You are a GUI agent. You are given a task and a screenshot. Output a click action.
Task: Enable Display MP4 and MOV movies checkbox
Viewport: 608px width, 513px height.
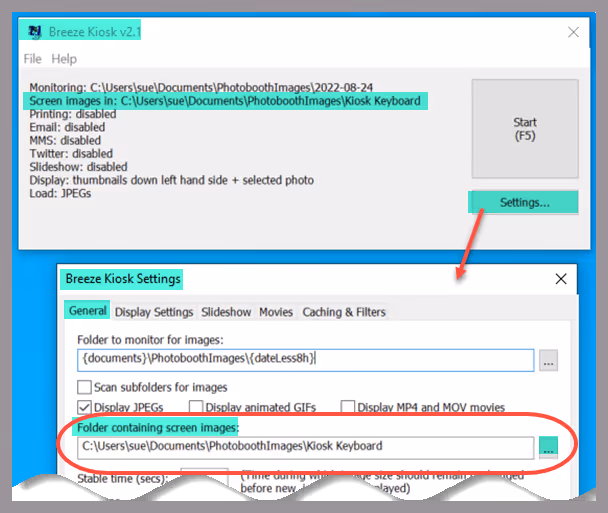click(x=348, y=407)
